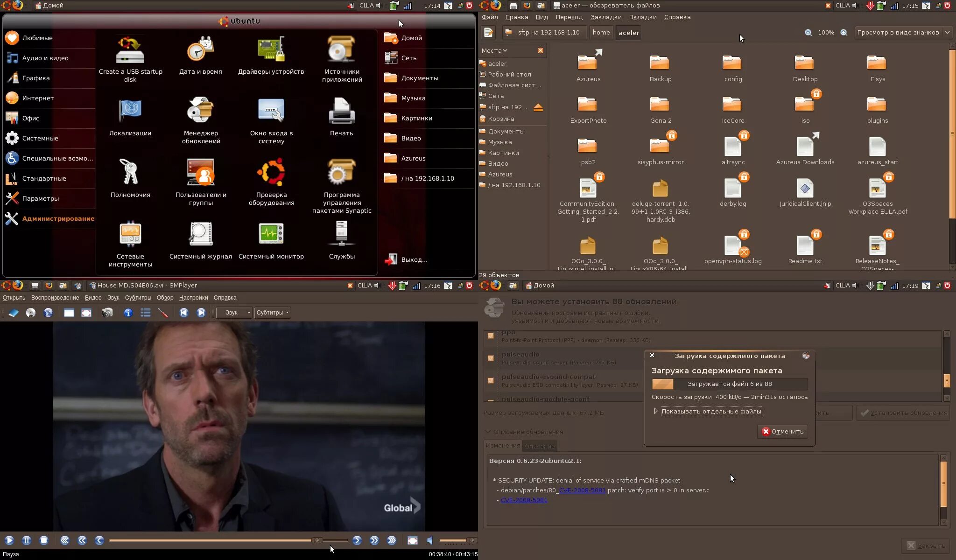
Task: Click the Отменить button in download dialog
Action: coord(782,431)
